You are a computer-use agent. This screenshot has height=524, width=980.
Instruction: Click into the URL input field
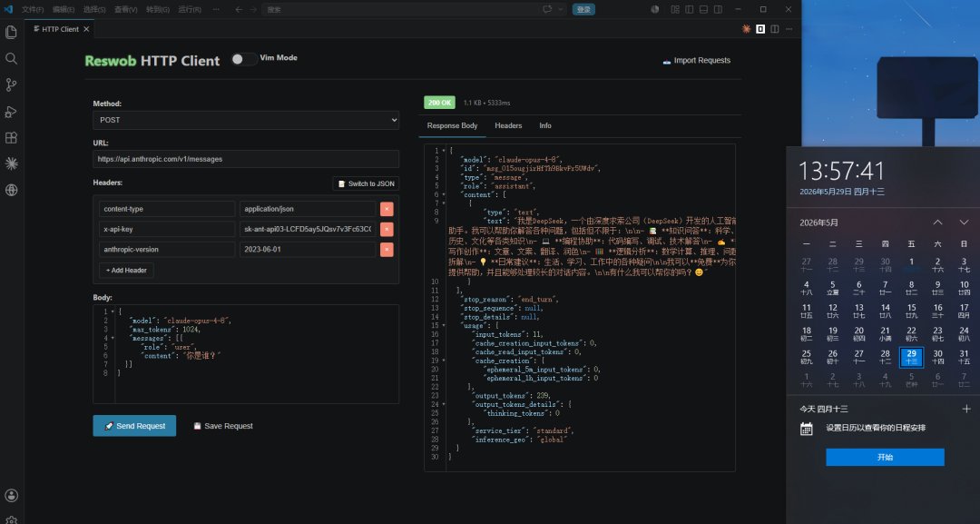coord(246,159)
